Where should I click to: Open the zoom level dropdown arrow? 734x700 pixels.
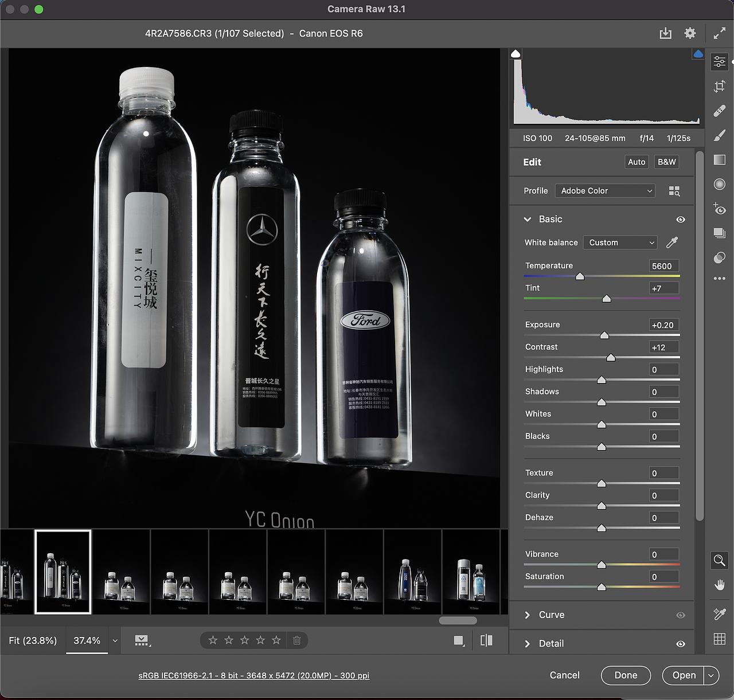click(115, 641)
